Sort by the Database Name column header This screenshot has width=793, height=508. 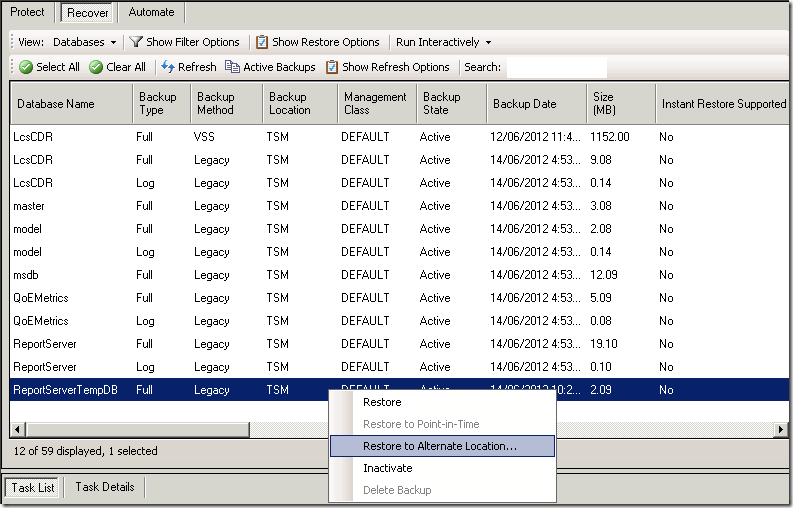coord(56,104)
